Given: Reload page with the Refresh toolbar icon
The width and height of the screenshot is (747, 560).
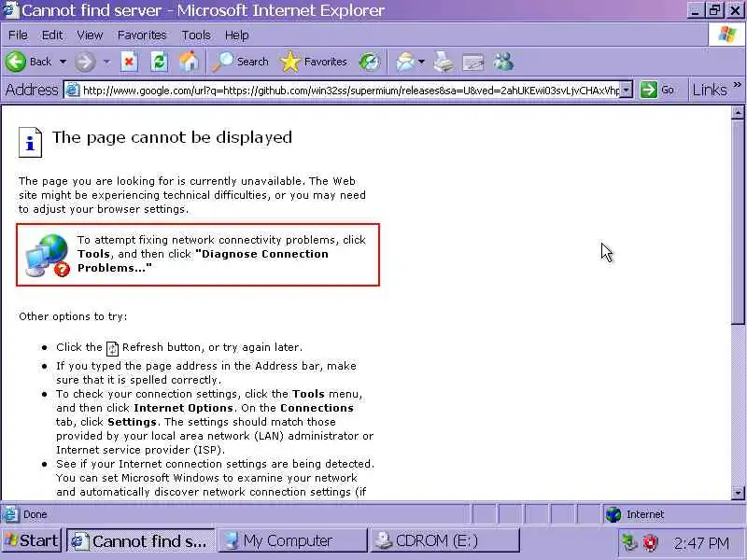Looking at the screenshot, I should click(159, 62).
